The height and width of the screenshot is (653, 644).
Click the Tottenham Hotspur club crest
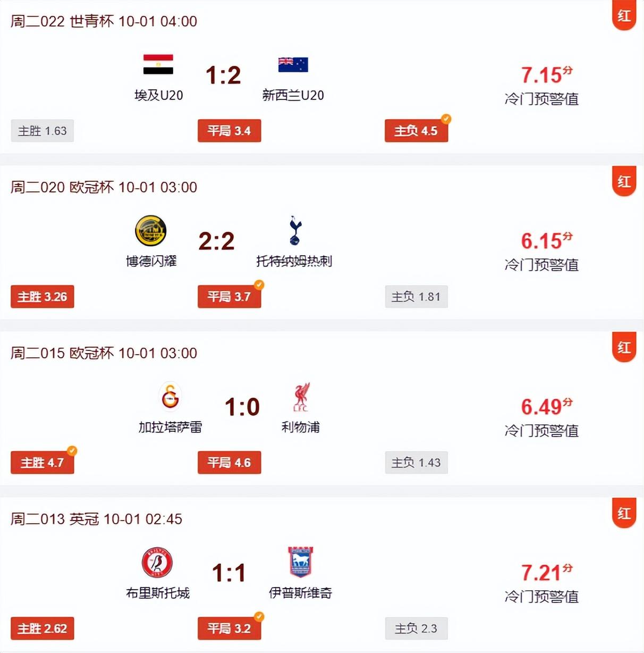295,231
